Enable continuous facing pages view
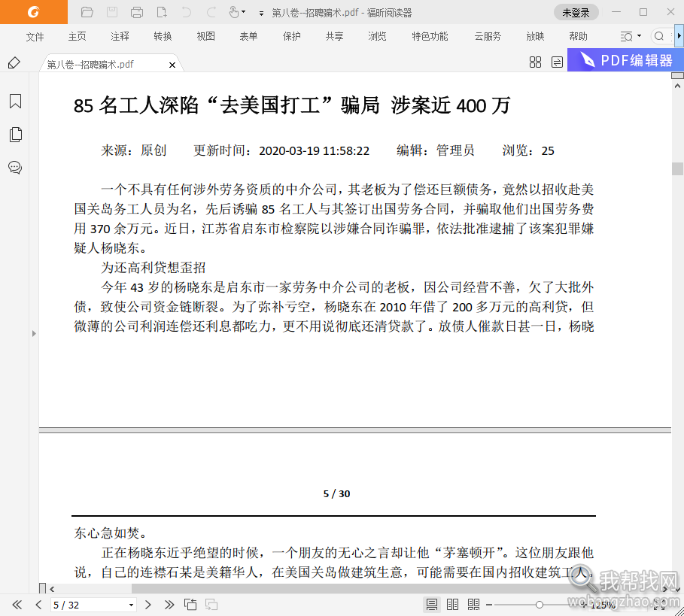Image resolution: width=684 pixels, height=616 pixels. 474,604
